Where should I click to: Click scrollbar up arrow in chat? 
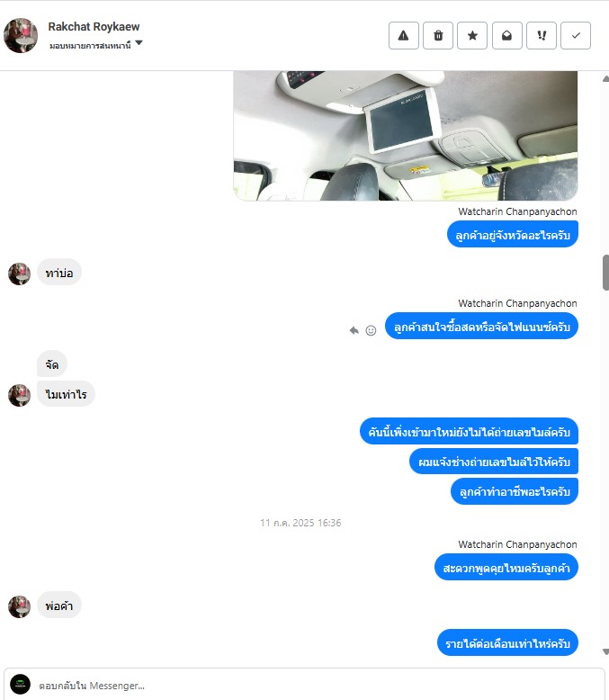(x=605, y=79)
